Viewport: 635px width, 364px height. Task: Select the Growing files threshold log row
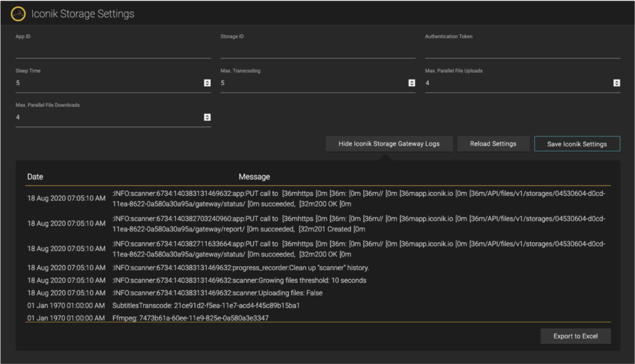coord(239,280)
